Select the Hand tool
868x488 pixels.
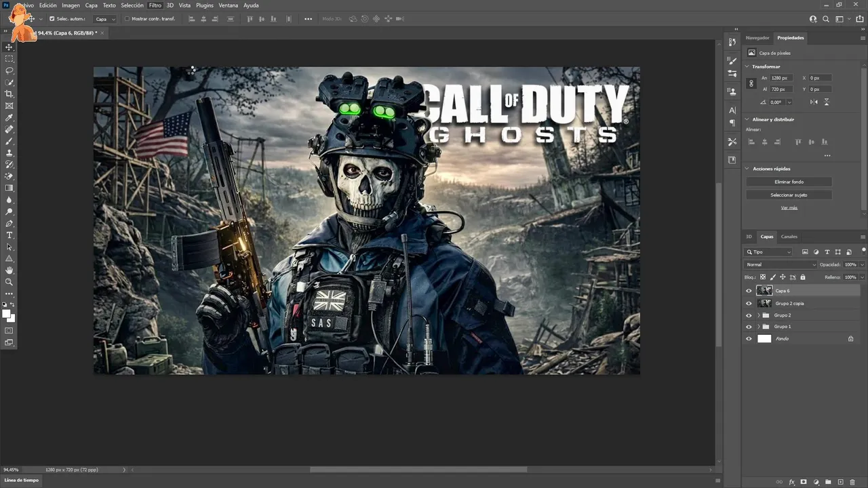pyautogui.click(x=9, y=270)
